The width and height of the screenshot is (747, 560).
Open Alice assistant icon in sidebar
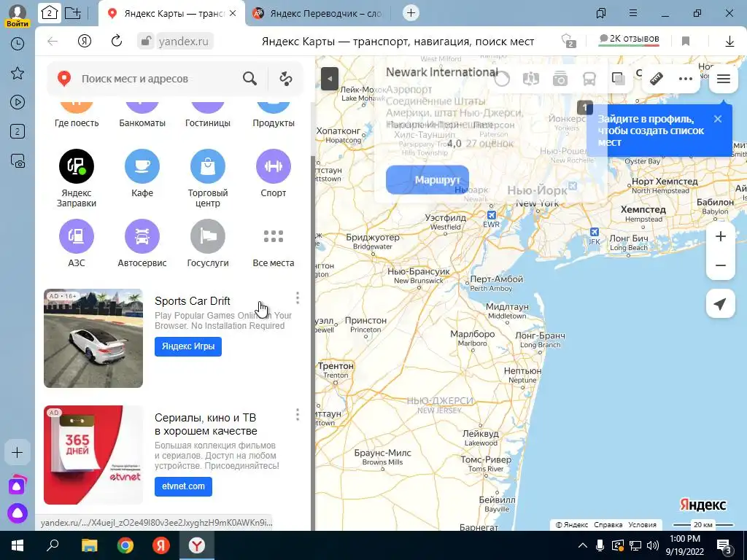pyautogui.click(x=18, y=513)
